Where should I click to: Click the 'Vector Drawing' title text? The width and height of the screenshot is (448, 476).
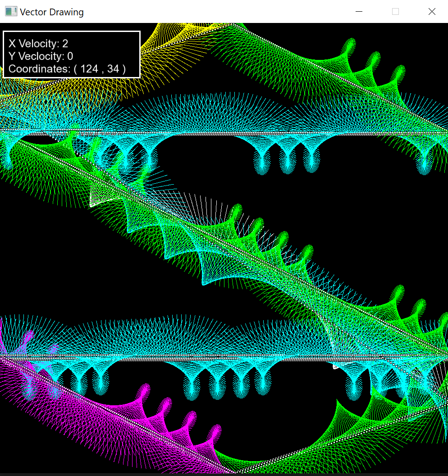pyautogui.click(x=52, y=12)
